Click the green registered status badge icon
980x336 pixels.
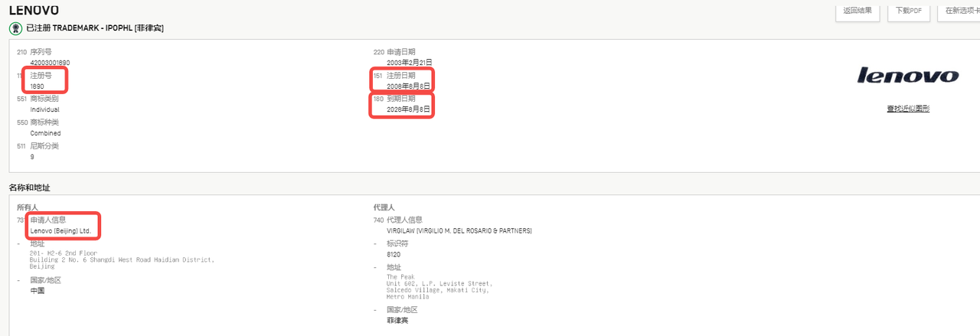(x=15, y=28)
